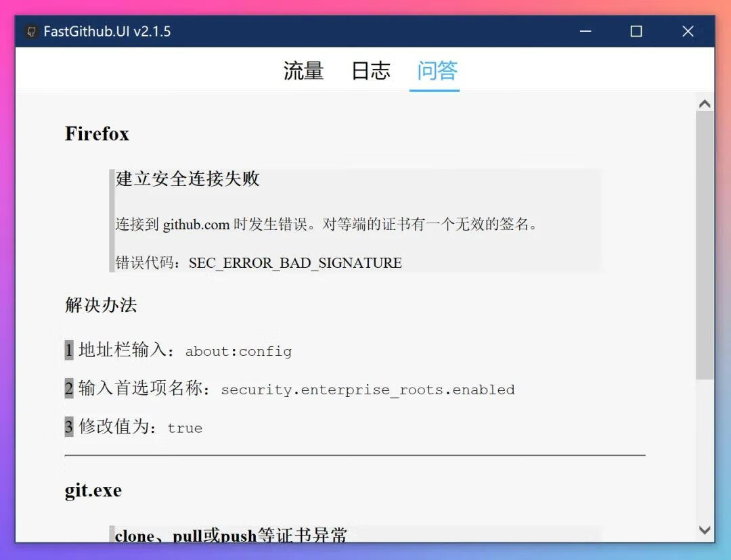Click the git.exe heading
731x560 pixels.
[x=92, y=490]
